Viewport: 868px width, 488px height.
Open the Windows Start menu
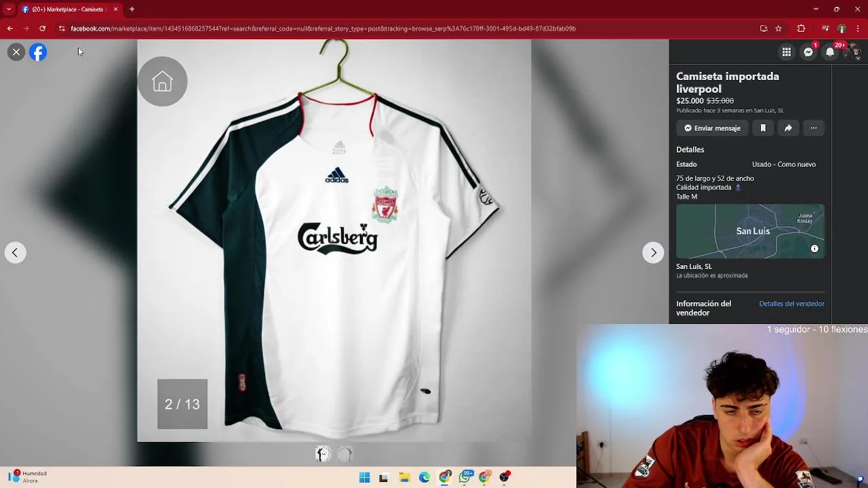point(364,477)
